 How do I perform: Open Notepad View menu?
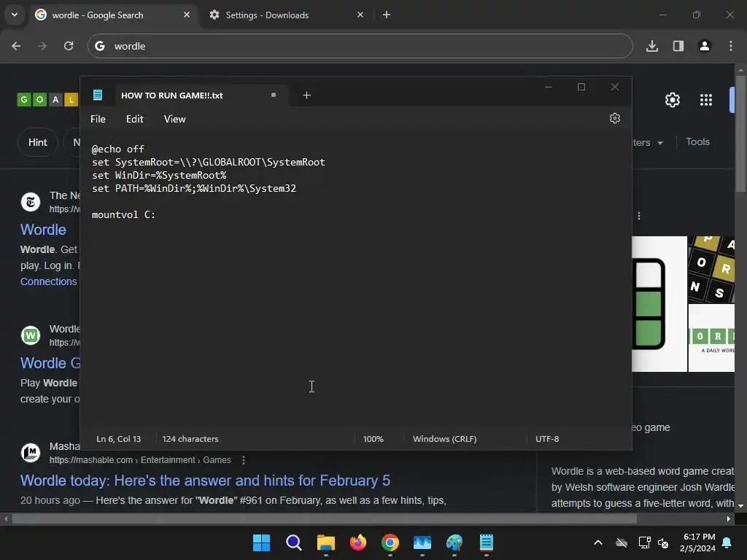(175, 119)
